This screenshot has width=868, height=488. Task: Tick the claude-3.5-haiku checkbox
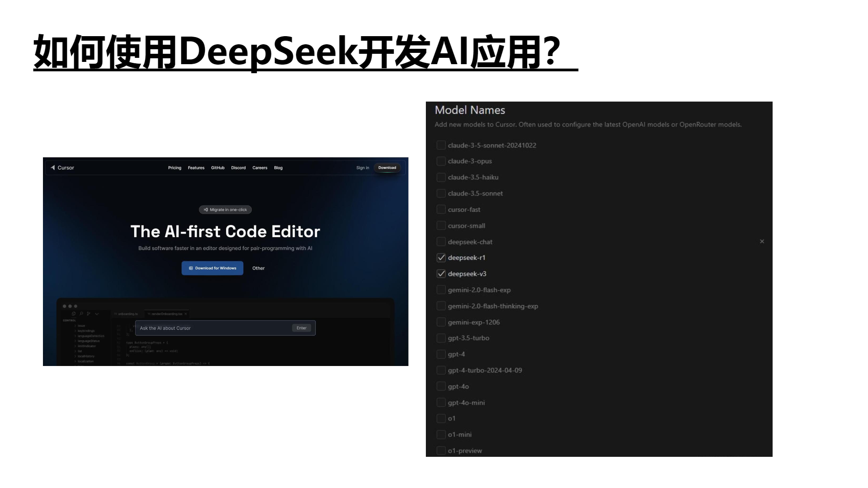click(441, 177)
